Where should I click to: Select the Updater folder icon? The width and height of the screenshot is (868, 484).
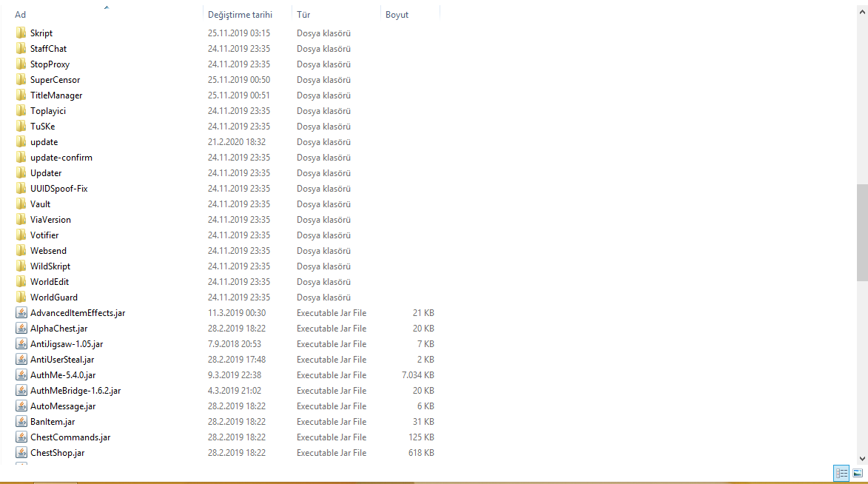click(x=21, y=172)
